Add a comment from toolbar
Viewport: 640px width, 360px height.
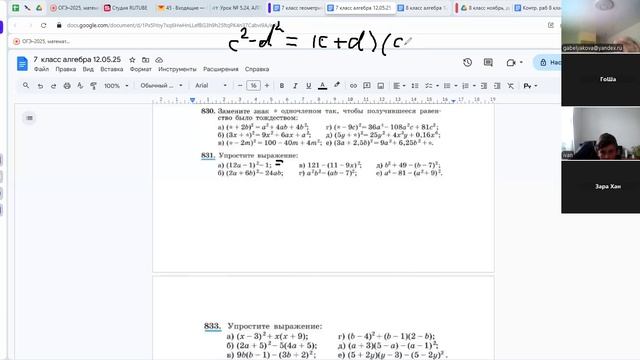pyautogui.click(x=367, y=86)
